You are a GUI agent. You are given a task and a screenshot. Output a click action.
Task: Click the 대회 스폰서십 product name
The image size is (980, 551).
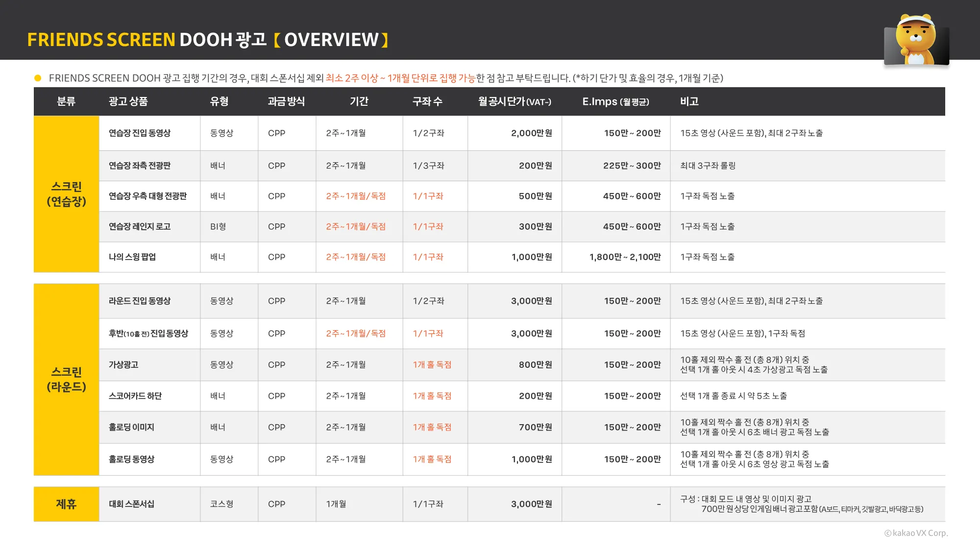[x=131, y=504]
